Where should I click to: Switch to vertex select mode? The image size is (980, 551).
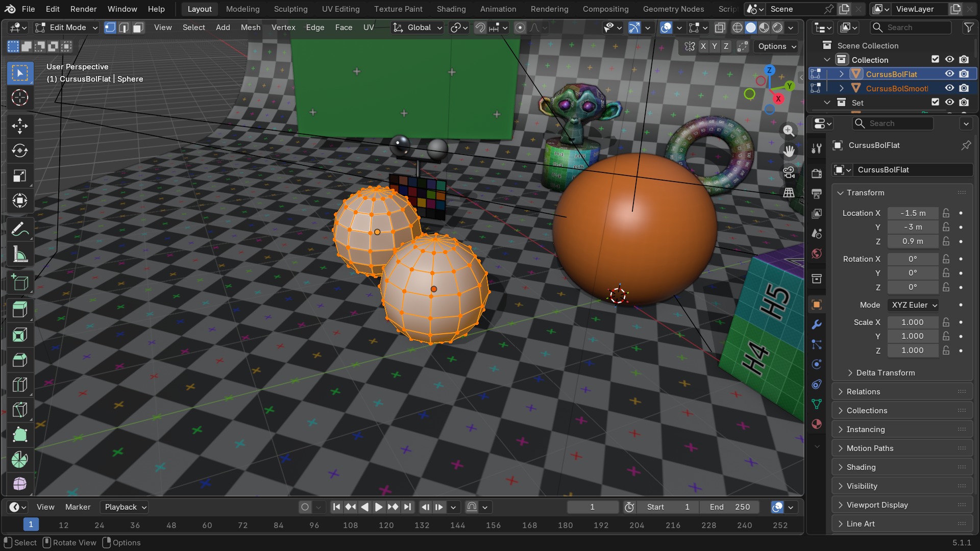(110, 28)
